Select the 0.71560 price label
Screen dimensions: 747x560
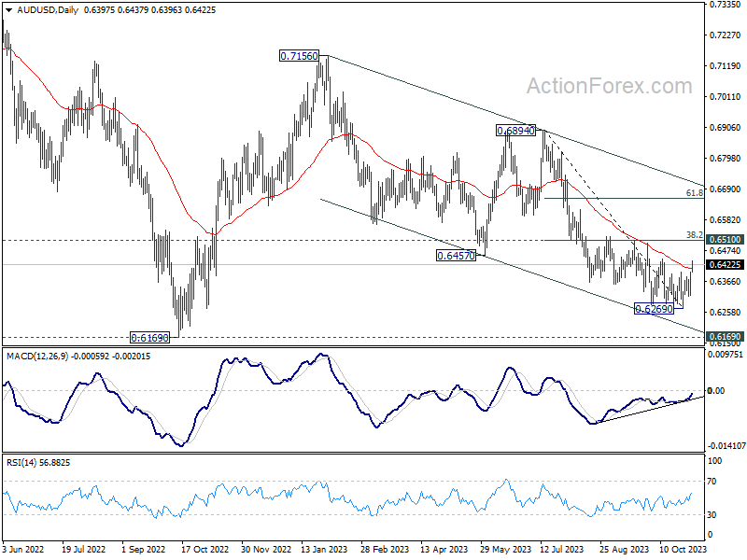(299, 56)
